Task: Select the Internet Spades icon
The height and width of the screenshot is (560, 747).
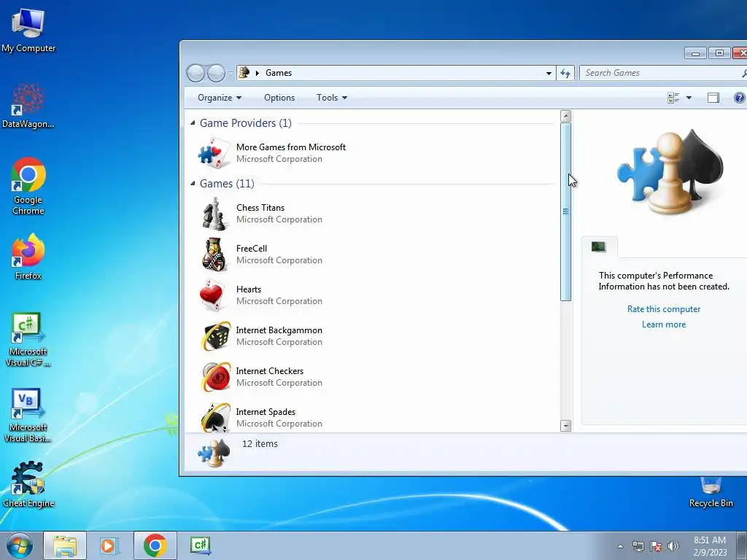Action: click(216, 417)
